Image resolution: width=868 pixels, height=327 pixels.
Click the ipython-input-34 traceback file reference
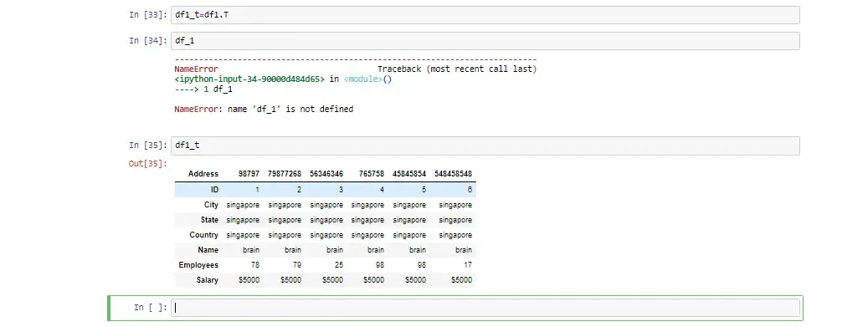coord(249,79)
